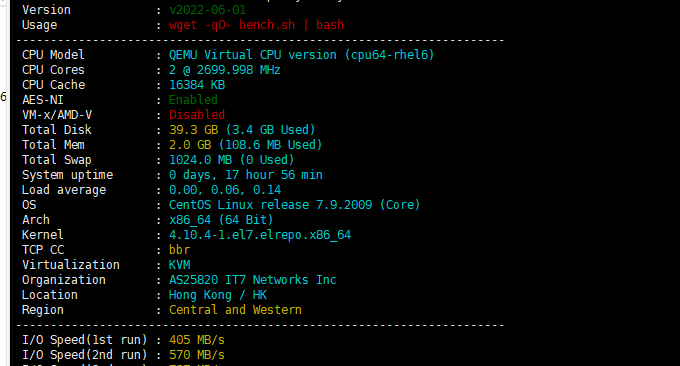Click the value 2 @ 2699.998 MHz
Image resolution: width=680 pixels, height=366 pixels.
(225, 70)
